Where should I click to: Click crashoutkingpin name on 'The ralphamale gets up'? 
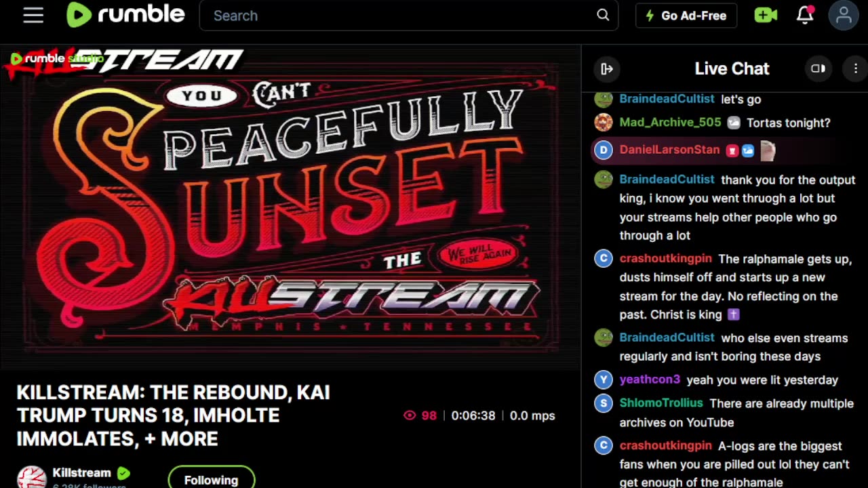pos(665,259)
